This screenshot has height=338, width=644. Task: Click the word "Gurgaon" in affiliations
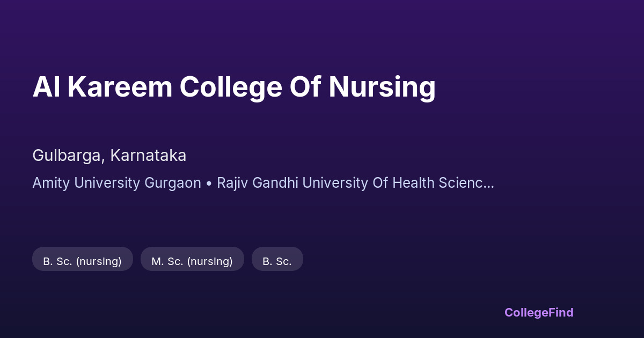point(173,183)
